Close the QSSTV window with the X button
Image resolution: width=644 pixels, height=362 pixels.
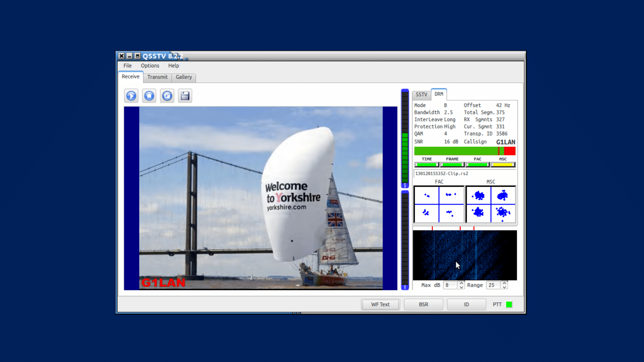[121, 56]
